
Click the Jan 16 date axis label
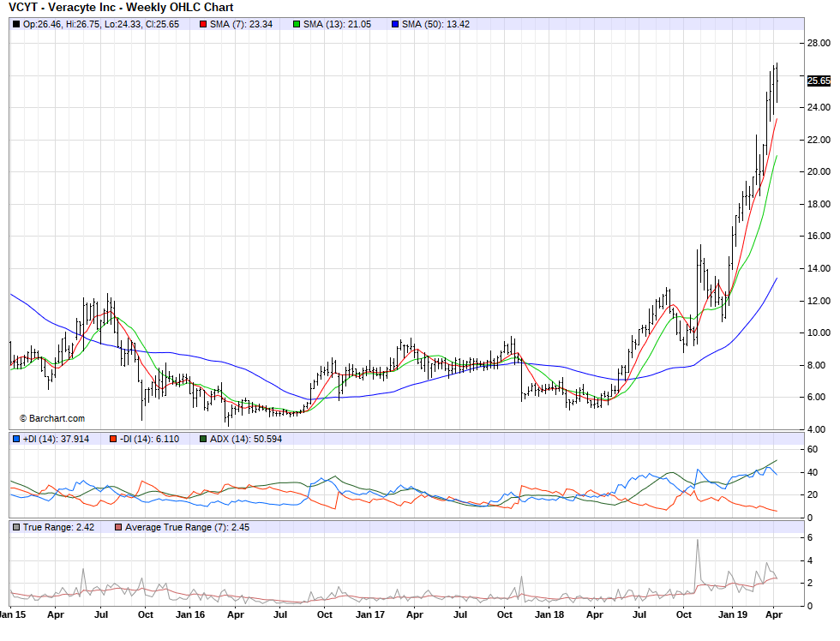(x=190, y=614)
